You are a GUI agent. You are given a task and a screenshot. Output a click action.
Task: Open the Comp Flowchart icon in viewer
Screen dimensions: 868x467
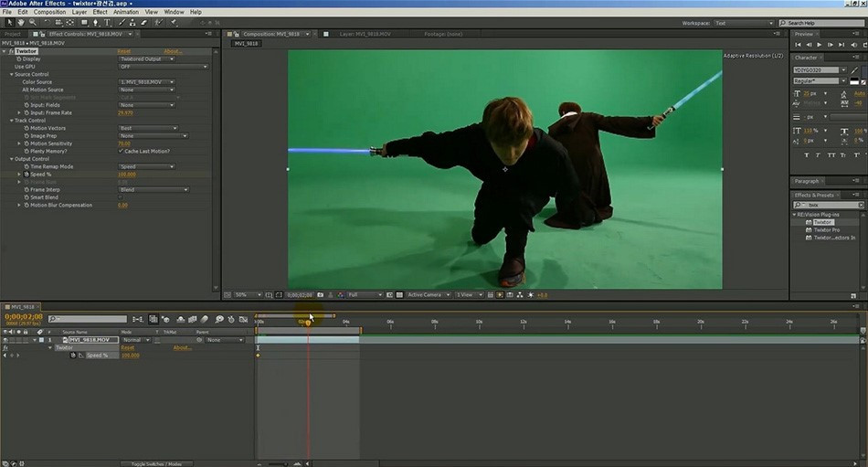[x=520, y=294]
